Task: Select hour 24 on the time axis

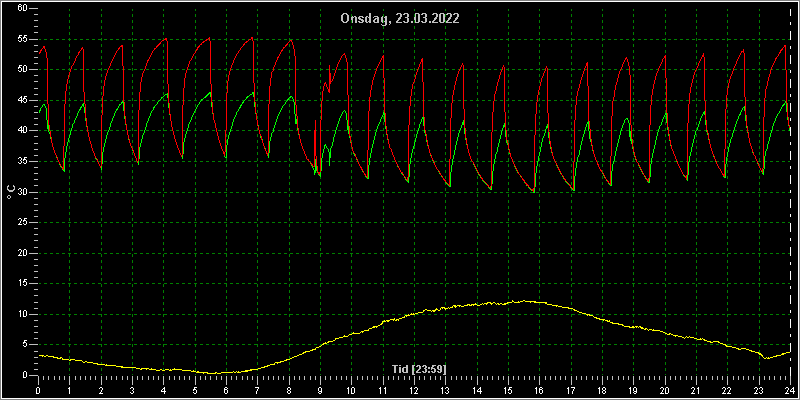Action: [790, 390]
